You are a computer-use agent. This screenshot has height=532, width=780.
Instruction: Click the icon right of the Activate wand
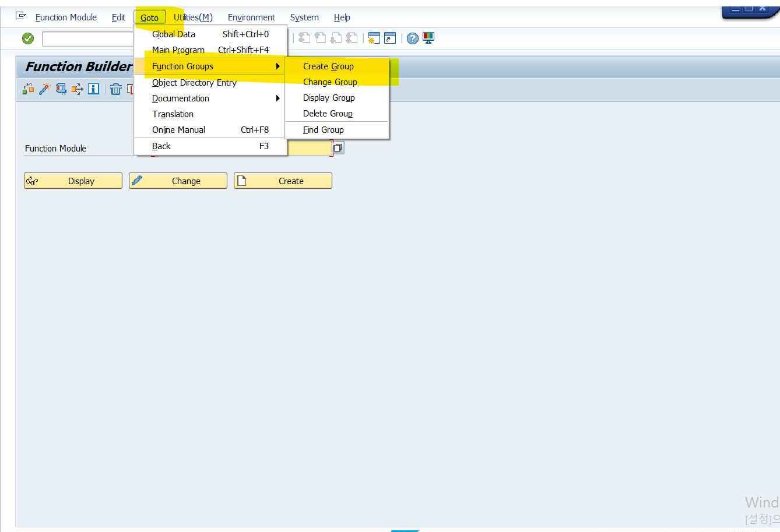(x=61, y=89)
